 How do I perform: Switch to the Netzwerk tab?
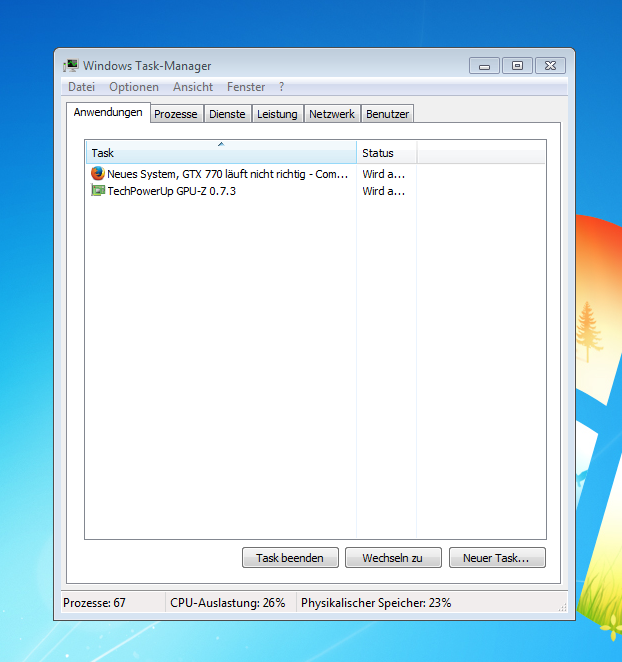coord(332,114)
